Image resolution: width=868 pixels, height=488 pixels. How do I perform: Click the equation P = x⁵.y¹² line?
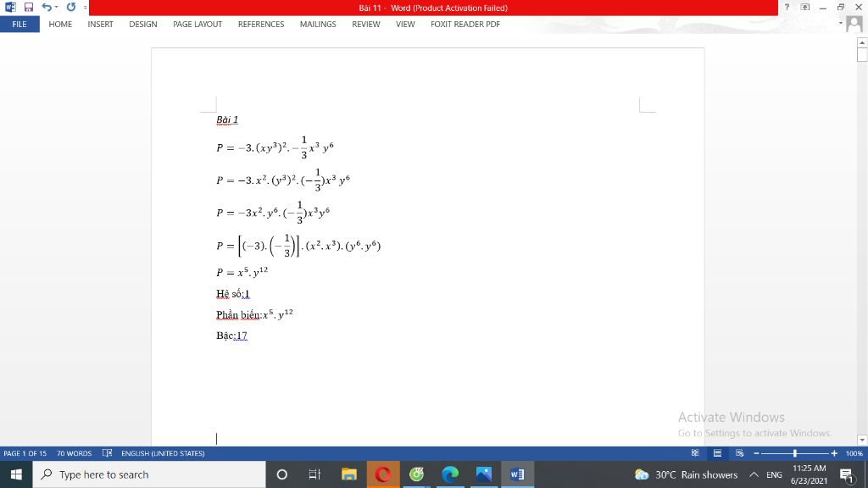(x=242, y=272)
